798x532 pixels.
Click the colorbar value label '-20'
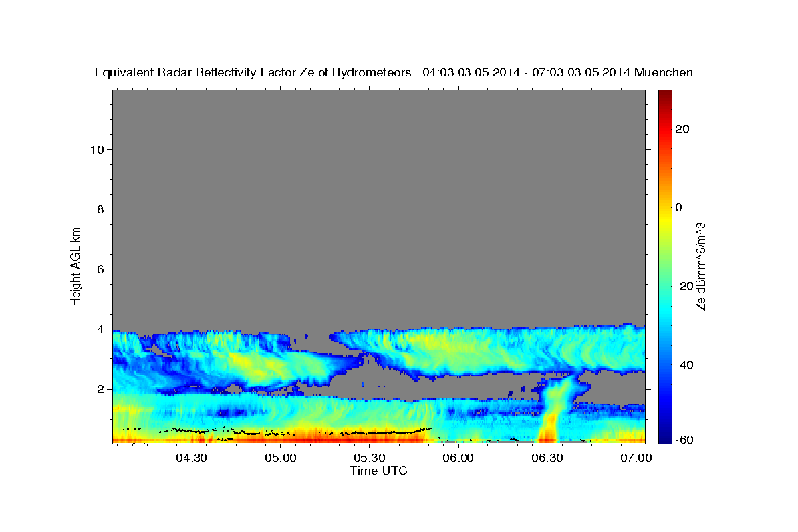[684, 286]
